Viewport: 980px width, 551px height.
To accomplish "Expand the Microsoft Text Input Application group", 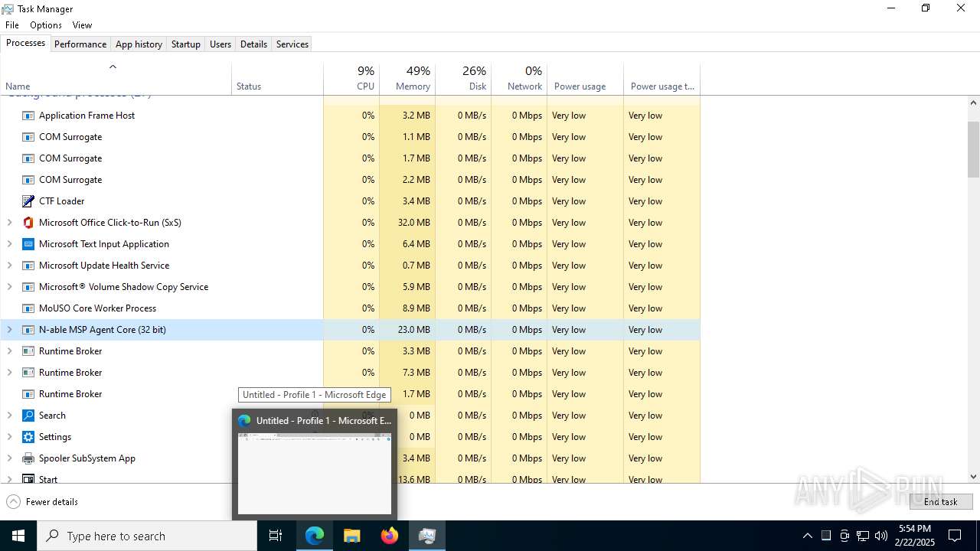I will (x=9, y=244).
